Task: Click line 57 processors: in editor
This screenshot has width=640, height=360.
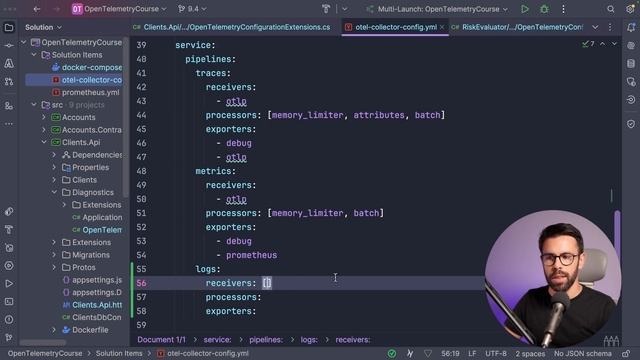Action: click(x=233, y=297)
